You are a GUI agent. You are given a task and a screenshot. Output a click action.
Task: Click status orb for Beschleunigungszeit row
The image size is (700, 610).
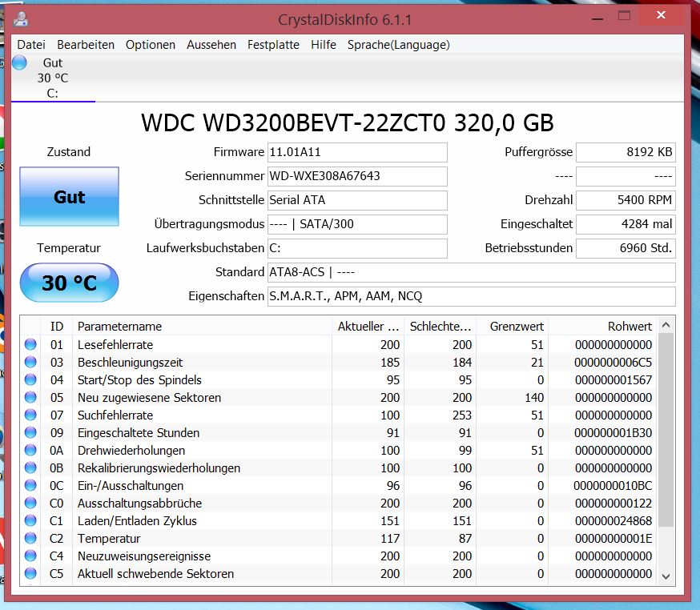[30, 362]
